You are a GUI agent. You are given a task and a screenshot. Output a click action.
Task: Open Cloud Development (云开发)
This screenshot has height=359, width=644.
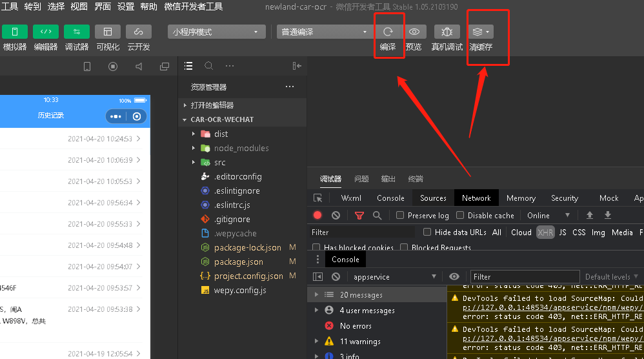[138, 32]
